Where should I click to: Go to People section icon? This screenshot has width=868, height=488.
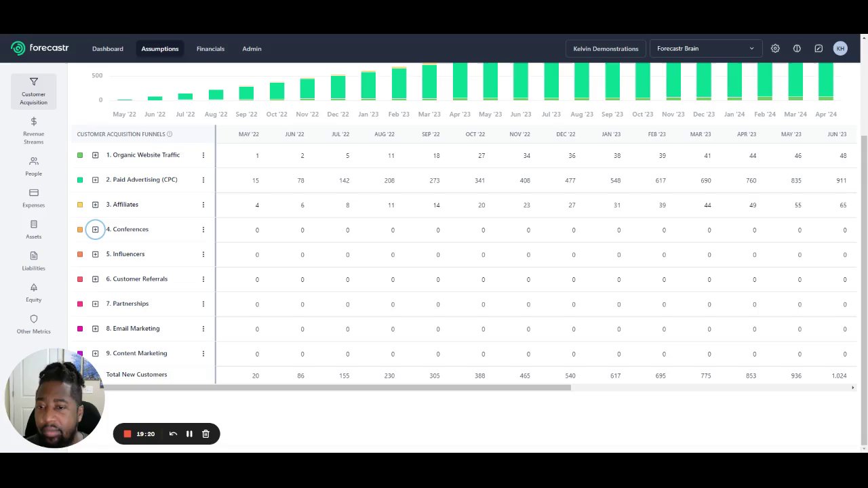pos(33,161)
